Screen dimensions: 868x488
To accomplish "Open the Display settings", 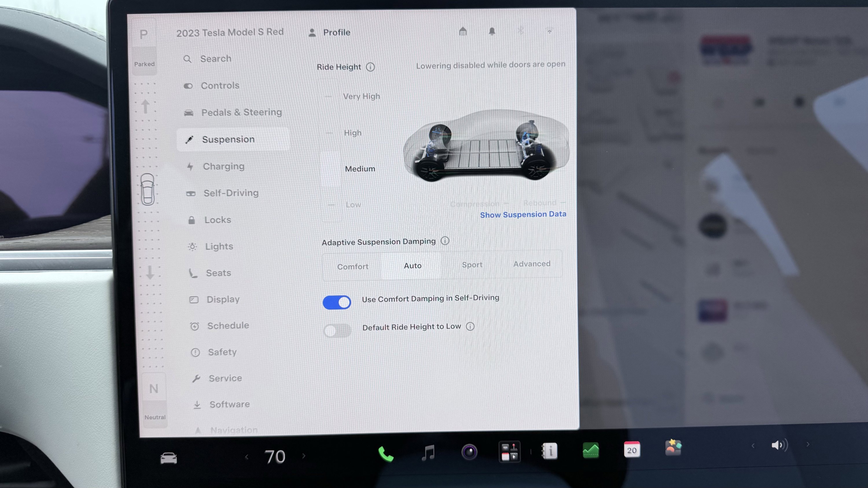I will pyautogui.click(x=215, y=299).
